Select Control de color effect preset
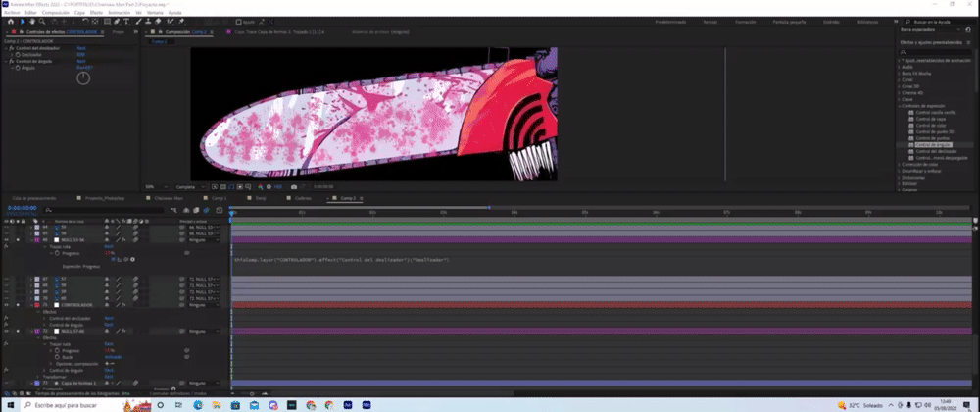980x412 pixels. (931, 125)
